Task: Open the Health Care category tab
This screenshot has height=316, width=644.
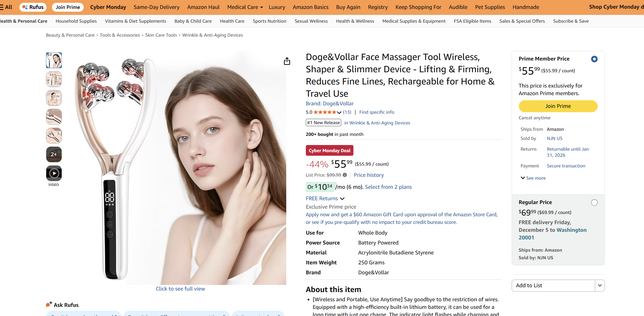Action: pos(232,21)
